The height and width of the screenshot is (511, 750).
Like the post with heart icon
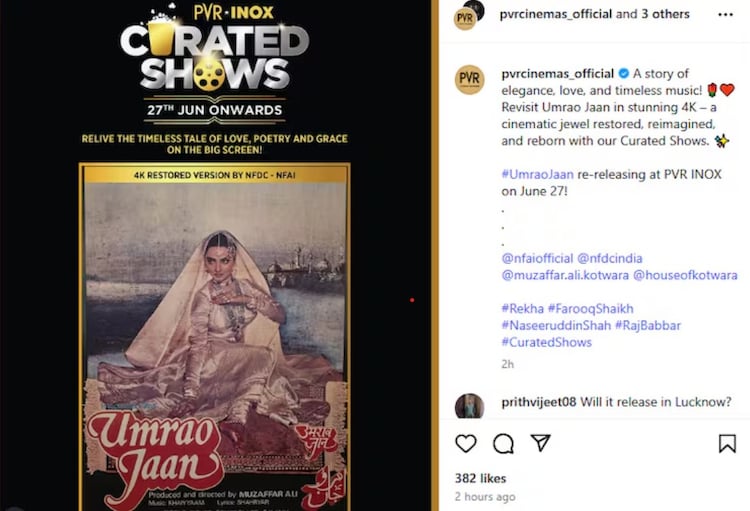(465, 444)
